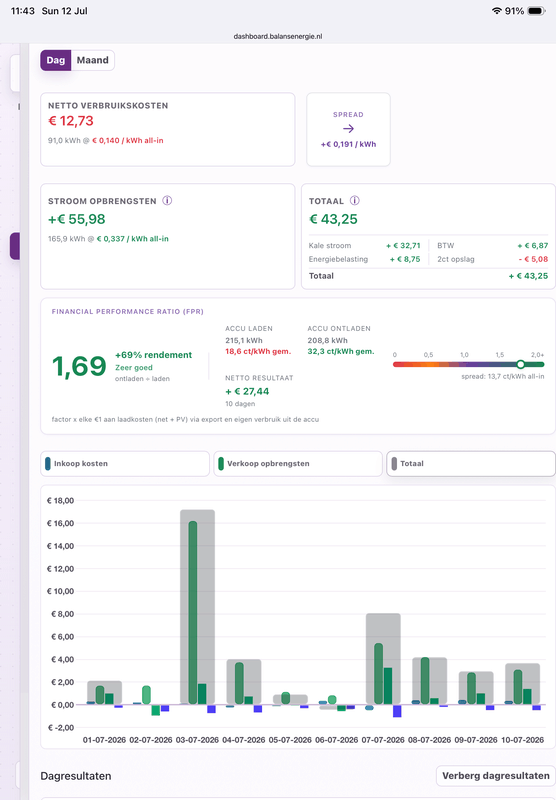Screen dimensions: 556x800
Task: Open info icon next to Totaal heading
Action: [355, 201]
